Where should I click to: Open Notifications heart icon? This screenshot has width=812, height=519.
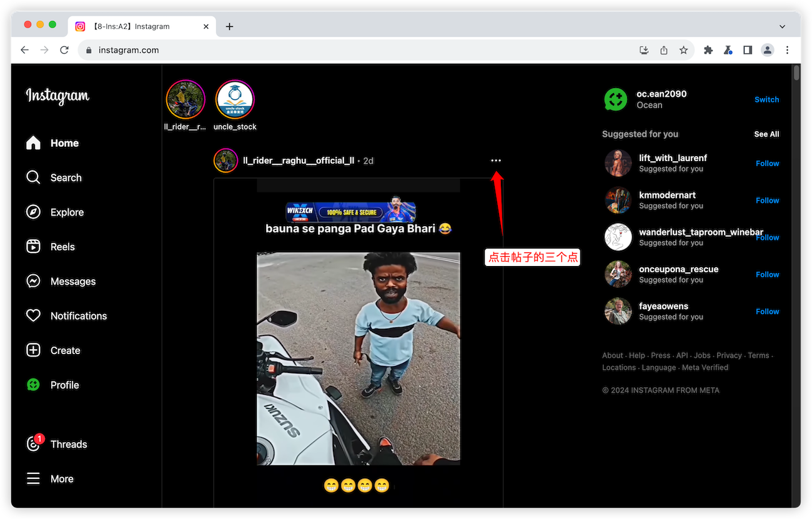click(x=33, y=315)
